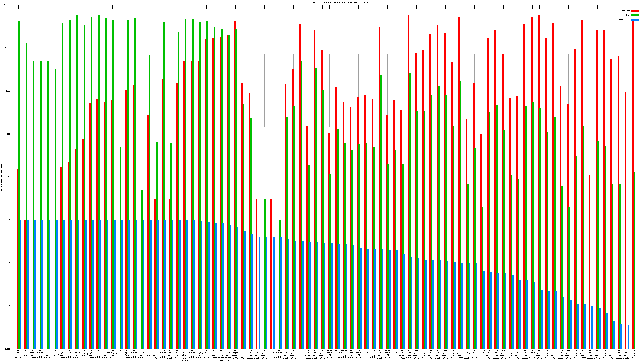
Task: Click the 100000 y-axis tick label
Action: click(7, 5)
